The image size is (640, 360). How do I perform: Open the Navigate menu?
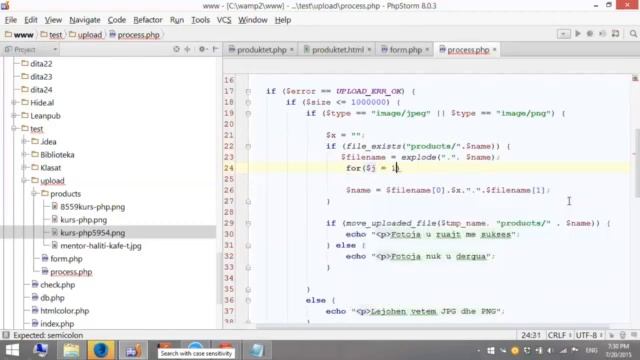[84, 20]
